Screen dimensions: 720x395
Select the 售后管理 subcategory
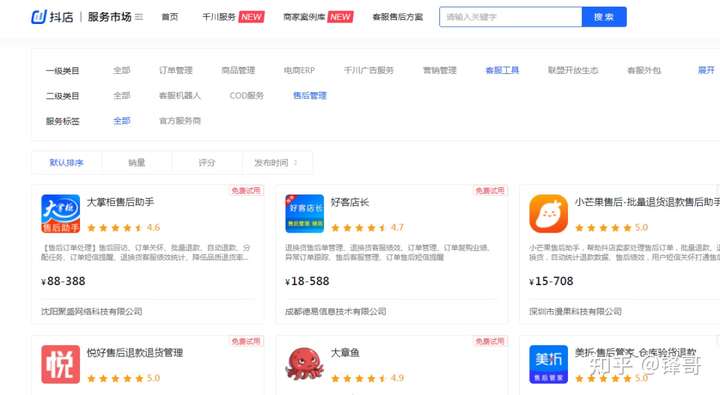309,96
